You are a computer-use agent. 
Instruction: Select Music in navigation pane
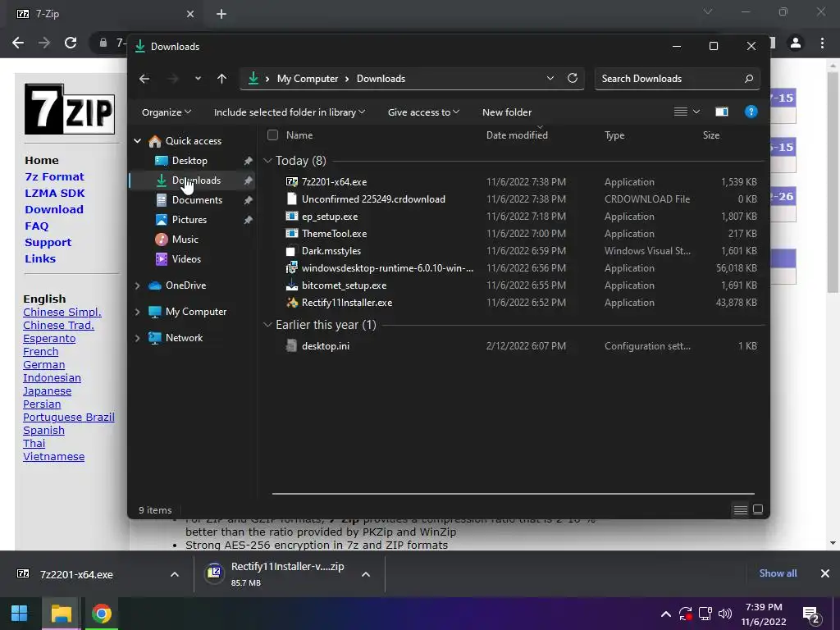185,240
